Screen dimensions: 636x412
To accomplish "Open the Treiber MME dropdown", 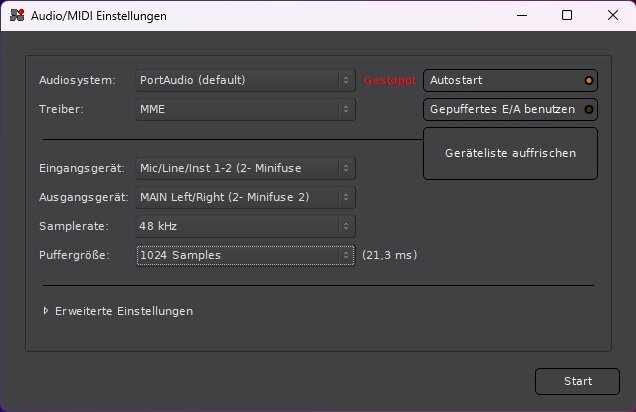I will point(245,109).
